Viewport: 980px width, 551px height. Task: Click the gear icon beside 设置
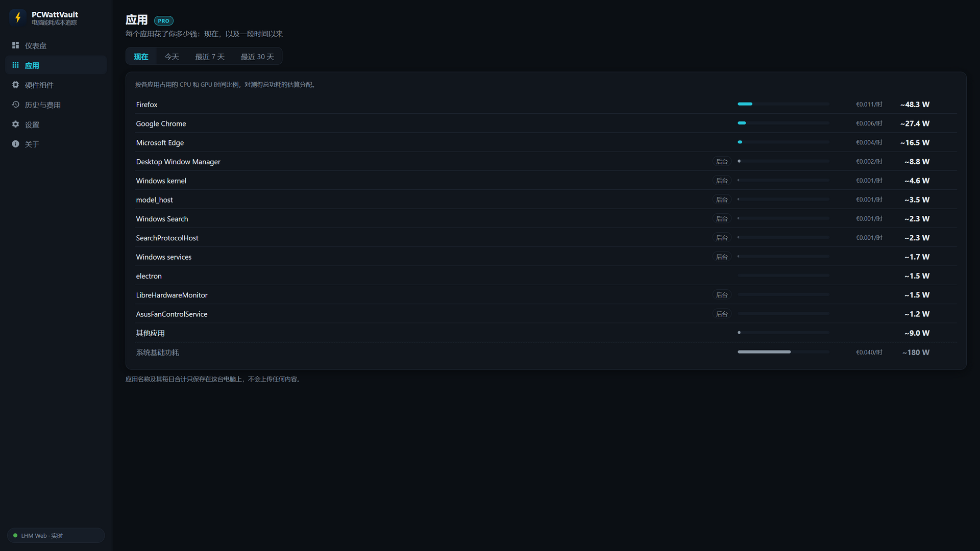(15, 124)
